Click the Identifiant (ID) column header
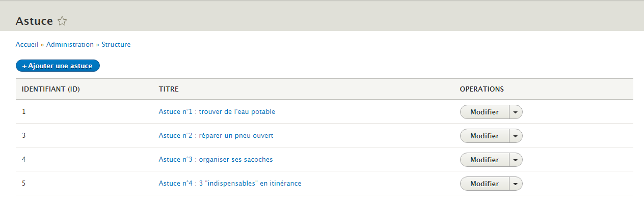Image resolution: width=644 pixels, height=208 pixels. pyautogui.click(x=51, y=90)
